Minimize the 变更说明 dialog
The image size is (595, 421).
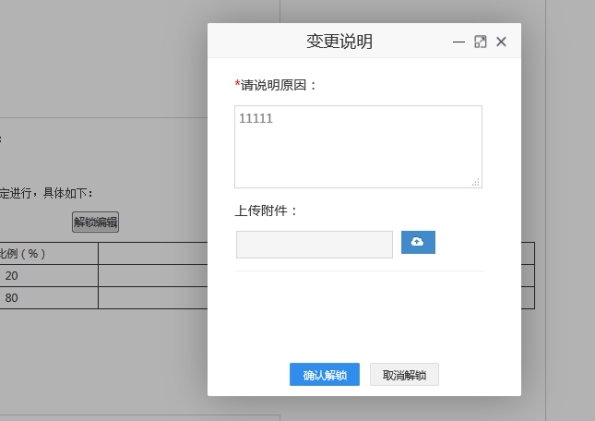coord(459,42)
